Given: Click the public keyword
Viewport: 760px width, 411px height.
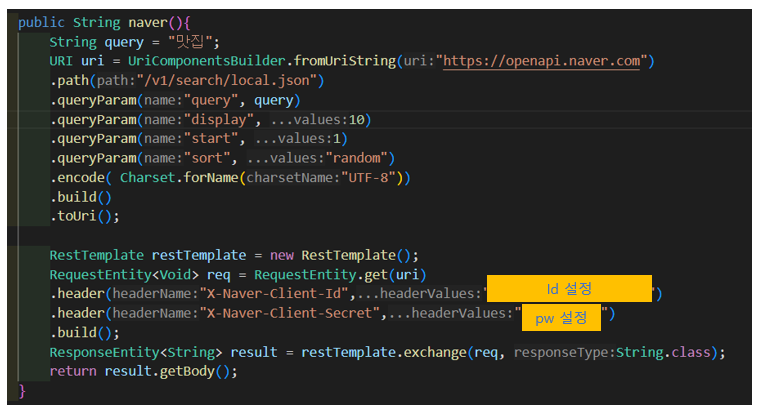Looking at the screenshot, I should (x=41, y=22).
